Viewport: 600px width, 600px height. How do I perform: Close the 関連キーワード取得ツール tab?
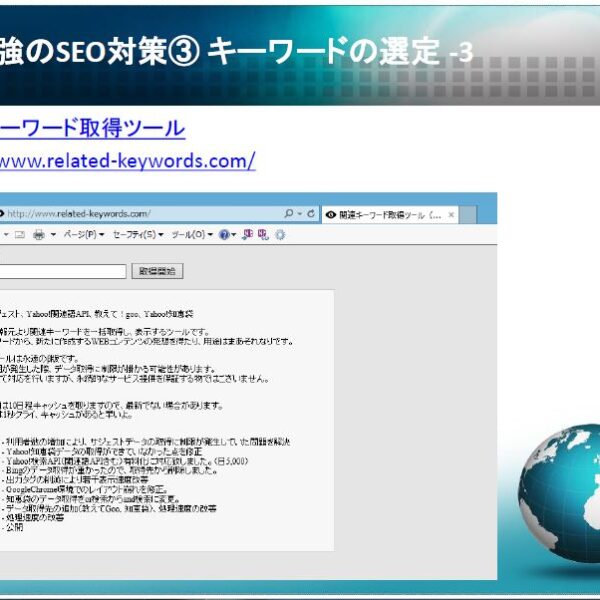451,214
